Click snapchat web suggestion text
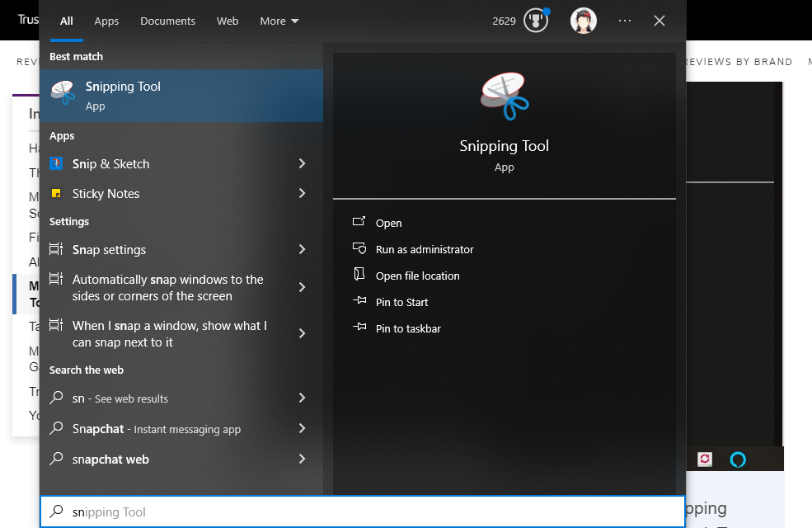This screenshot has height=528, width=812. [x=110, y=459]
